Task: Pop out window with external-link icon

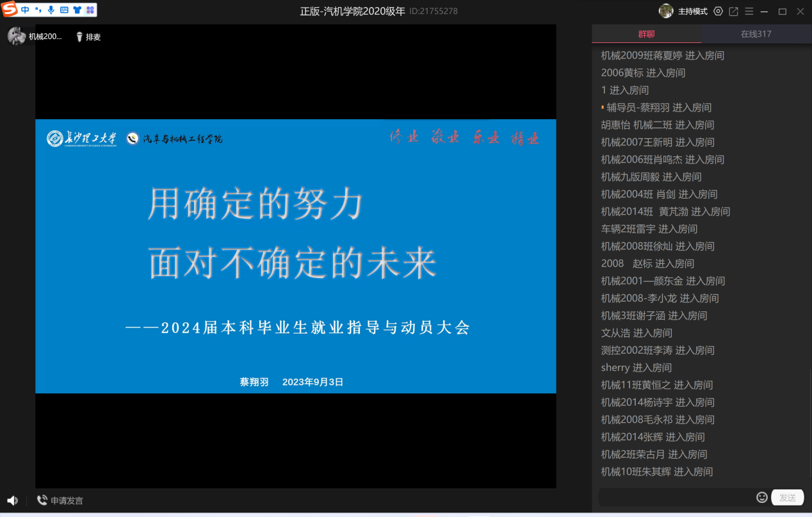Action: click(x=734, y=12)
